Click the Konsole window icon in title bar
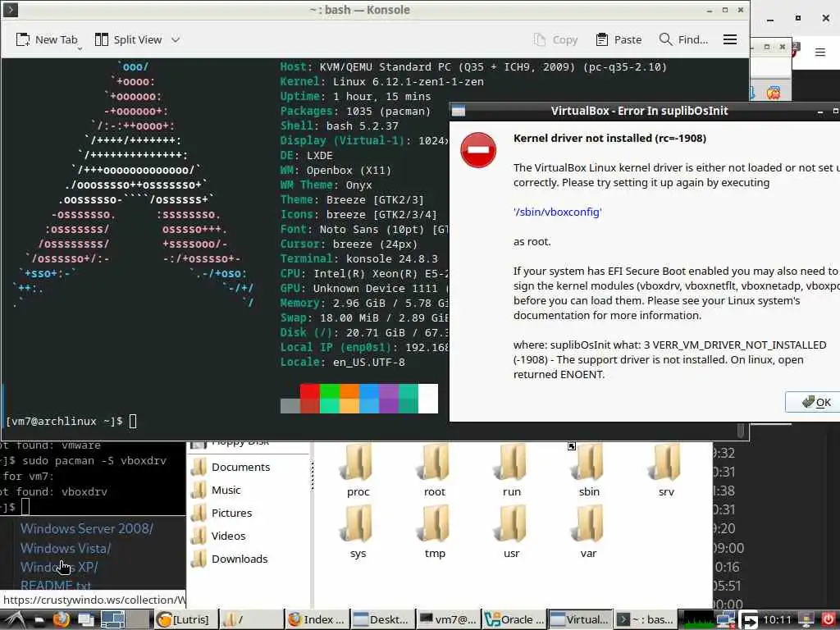840x630 pixels. [11, 10]
